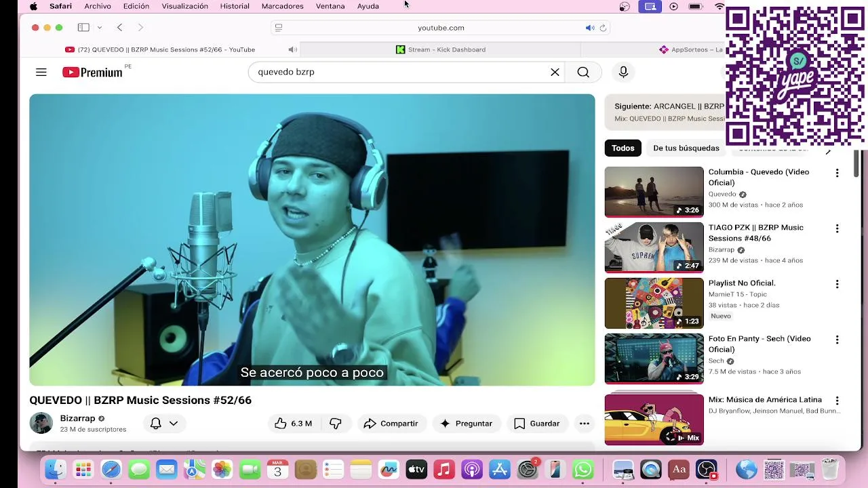
Task: Open the Safari menu
Action: tap(60, 6)
